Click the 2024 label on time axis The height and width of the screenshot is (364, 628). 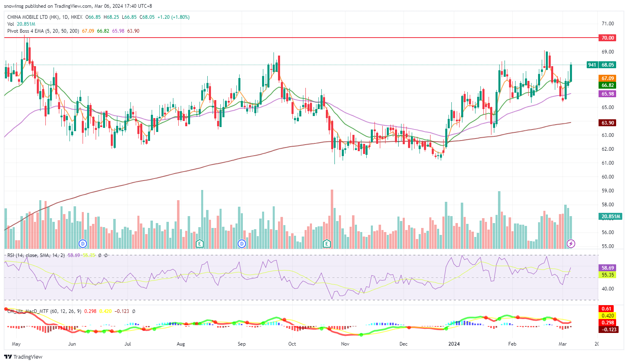pos(454,344)
